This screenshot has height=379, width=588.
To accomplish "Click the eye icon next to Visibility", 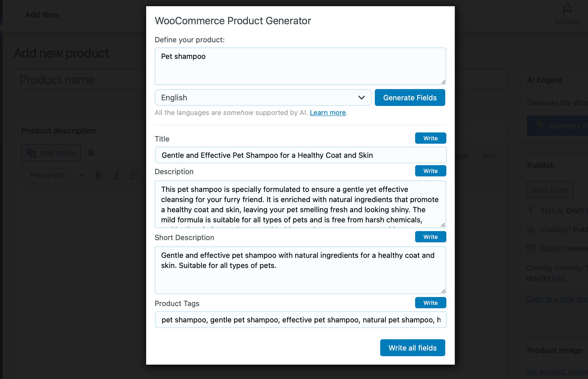I will 531,230.
